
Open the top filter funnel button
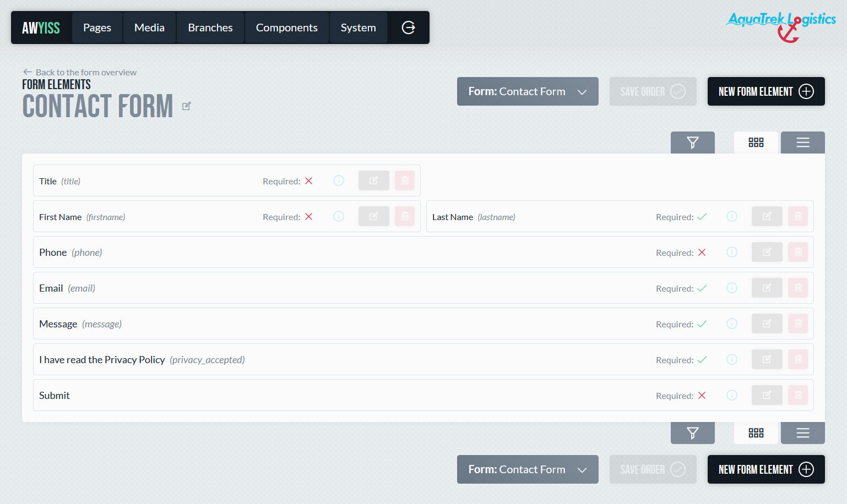(x=692, y=143)
